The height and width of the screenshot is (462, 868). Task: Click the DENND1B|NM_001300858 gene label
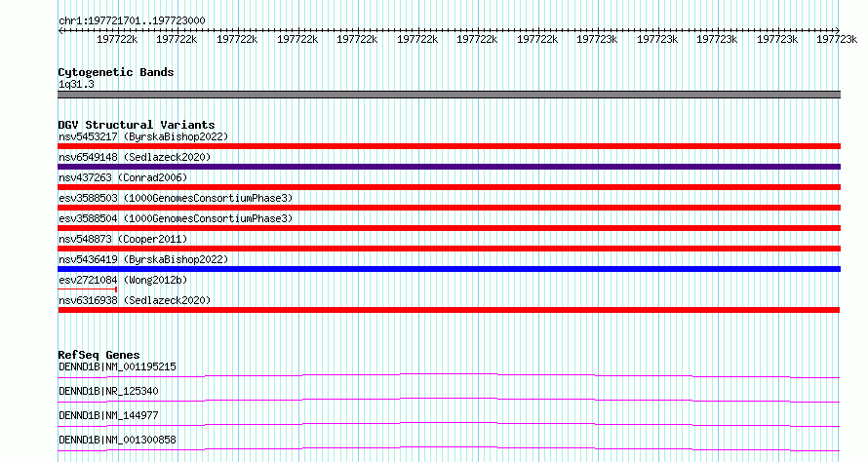coord(117,440)
